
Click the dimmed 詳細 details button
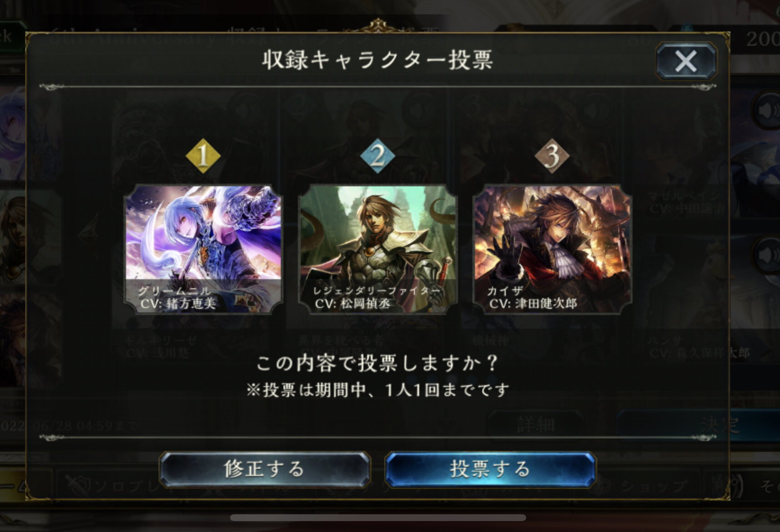535,425
